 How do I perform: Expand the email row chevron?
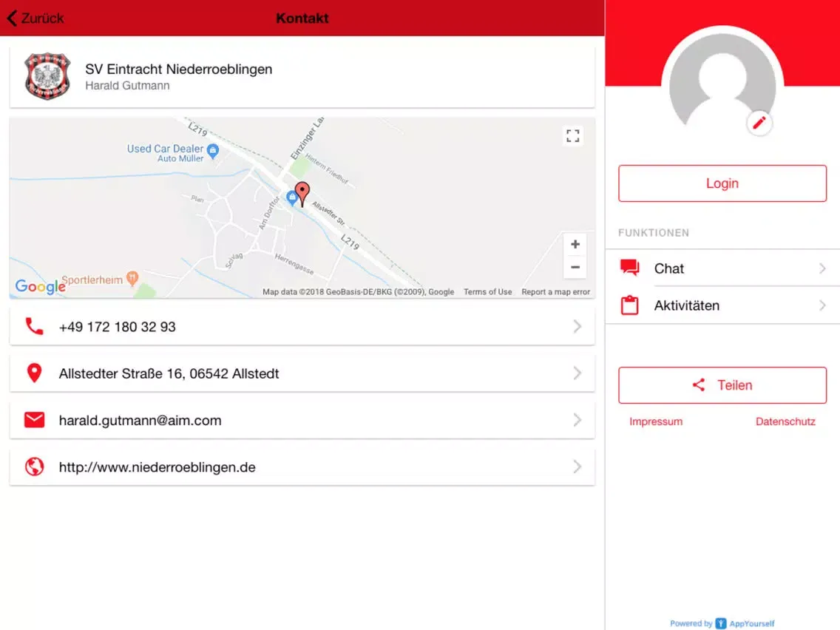point(577,420)
